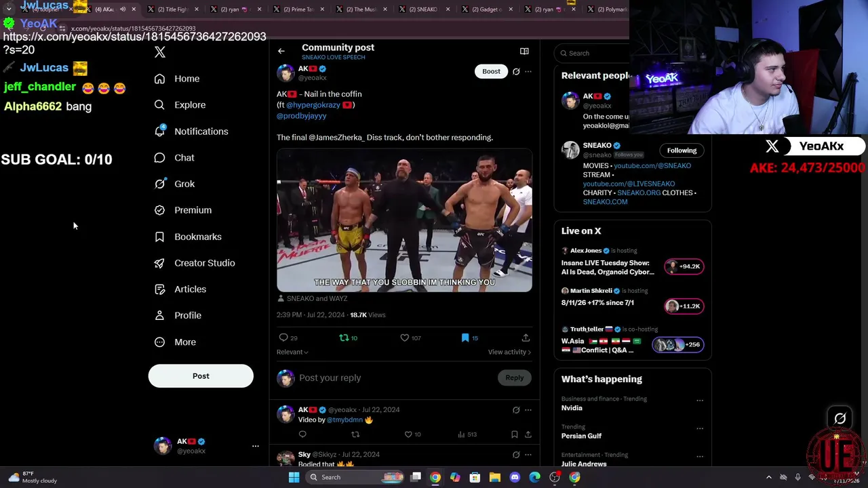Open Premium from the sidebar
The image size is (868, 488).
coord(183,210)
